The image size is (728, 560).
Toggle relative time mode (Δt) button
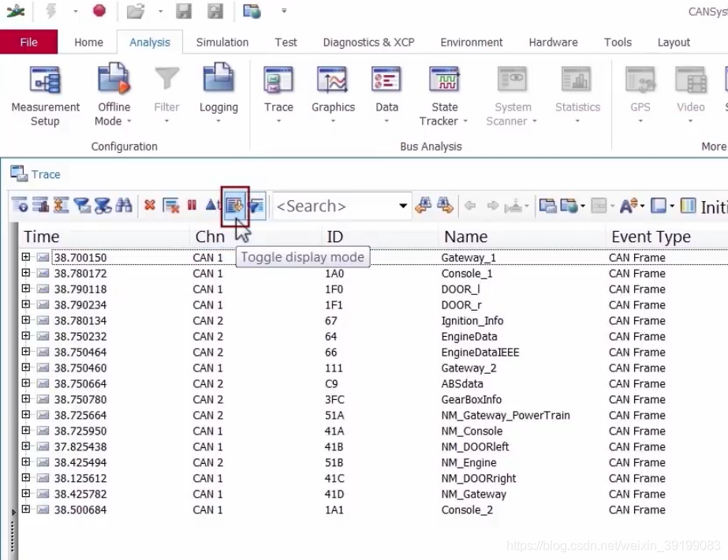click(213, 204)
